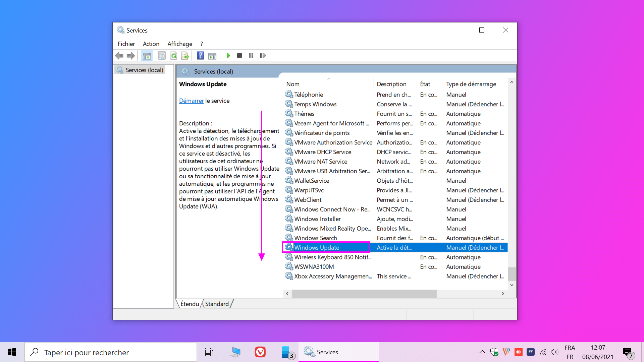Image resolution: width=644 pixels, height=362 pixels.
Task: Click the gear icon beside WebClient
Action: [x=289, y=199]
